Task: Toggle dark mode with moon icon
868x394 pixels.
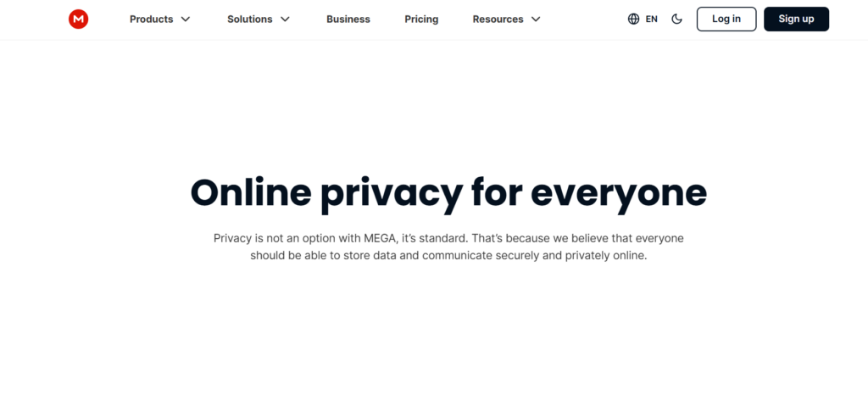Action: 676,19
